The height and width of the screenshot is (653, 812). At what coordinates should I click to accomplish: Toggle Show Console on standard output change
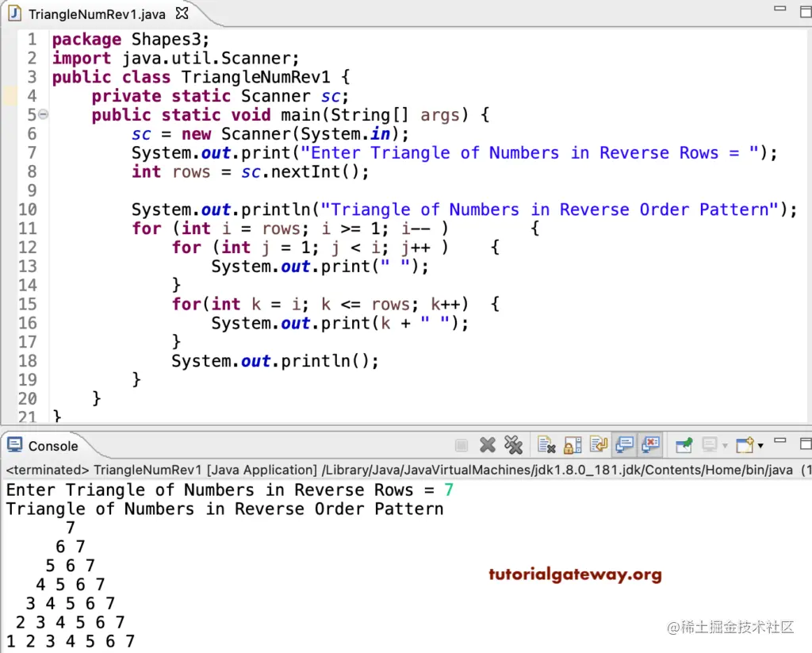625,445
